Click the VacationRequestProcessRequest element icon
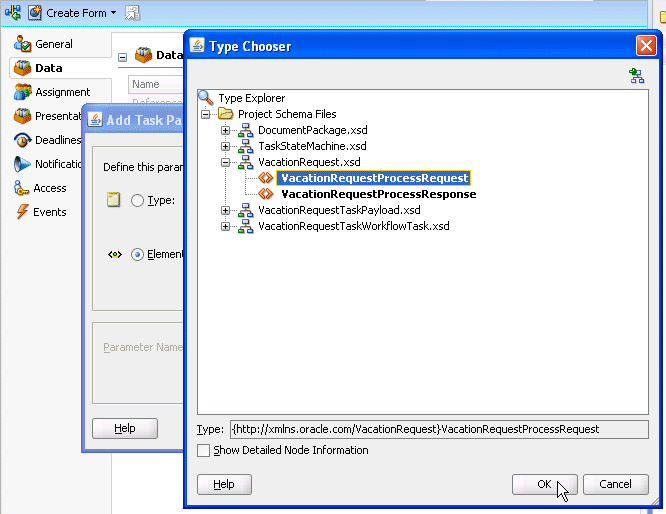This screenshot has width=666, height=514. pyautogui.click(x=266, y=178)
